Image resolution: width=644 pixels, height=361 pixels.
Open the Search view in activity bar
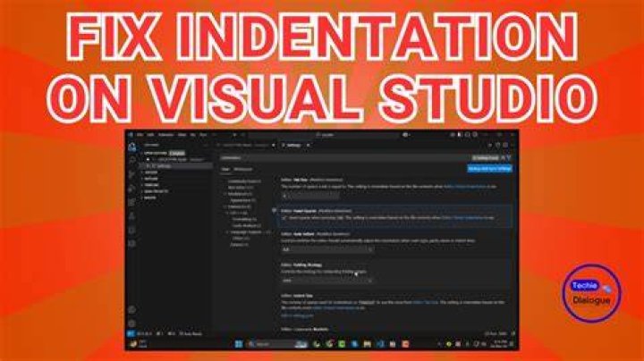(132, 161)
